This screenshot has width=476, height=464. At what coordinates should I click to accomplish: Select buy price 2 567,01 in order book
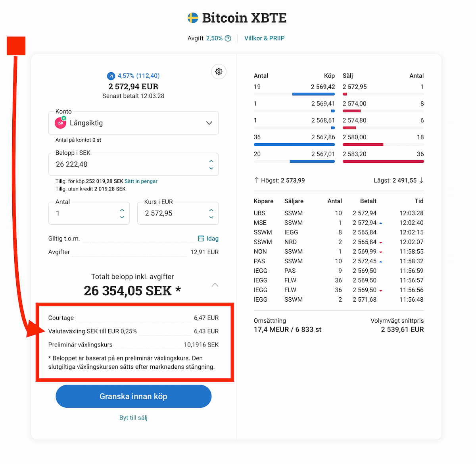click(x=323, y=154)
